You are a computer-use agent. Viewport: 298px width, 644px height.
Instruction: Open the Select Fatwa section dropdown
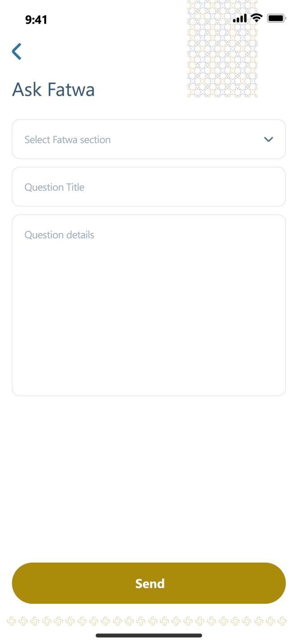point(149,139)
